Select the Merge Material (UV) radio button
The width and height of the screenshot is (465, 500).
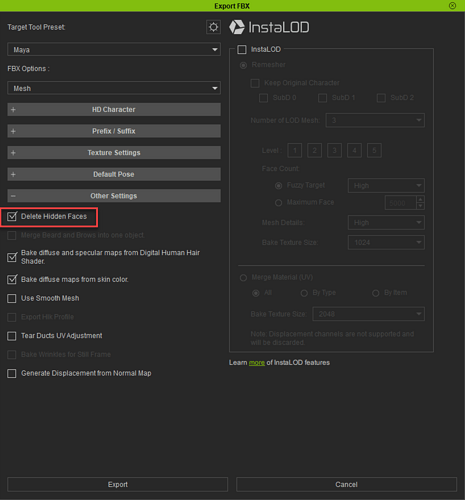[x=243, y=278]
